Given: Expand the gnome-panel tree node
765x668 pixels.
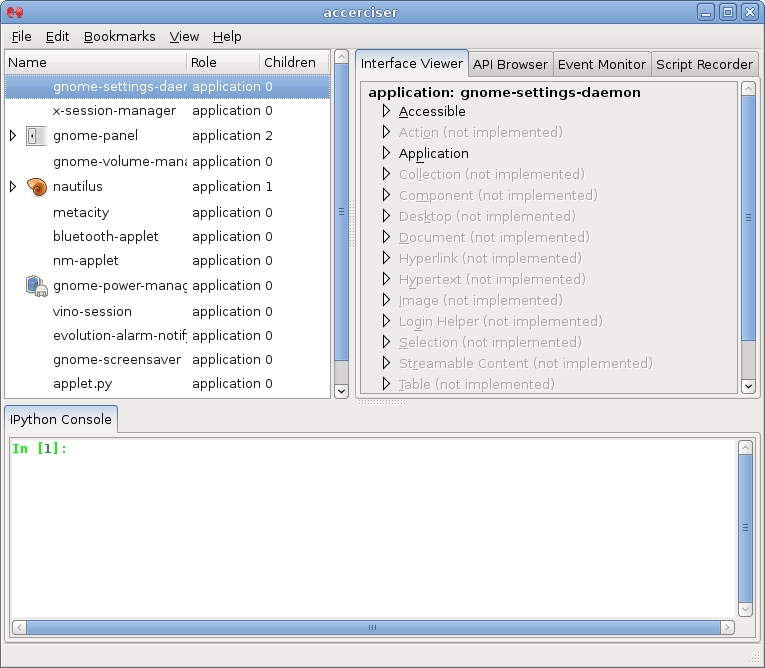Looking at the screenshot, I should (13, 136).
